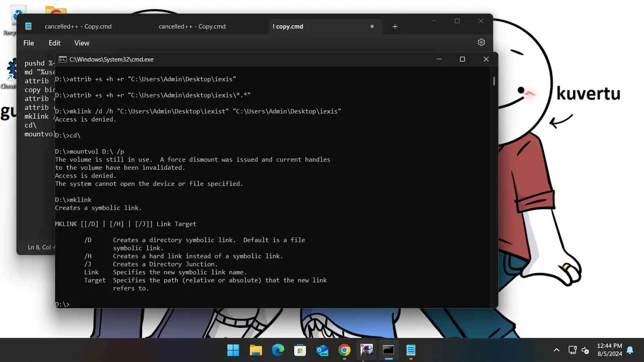Click the cmd window vertical scrollbar thumb
644x362 pixels.
click(x=494, y=80)
